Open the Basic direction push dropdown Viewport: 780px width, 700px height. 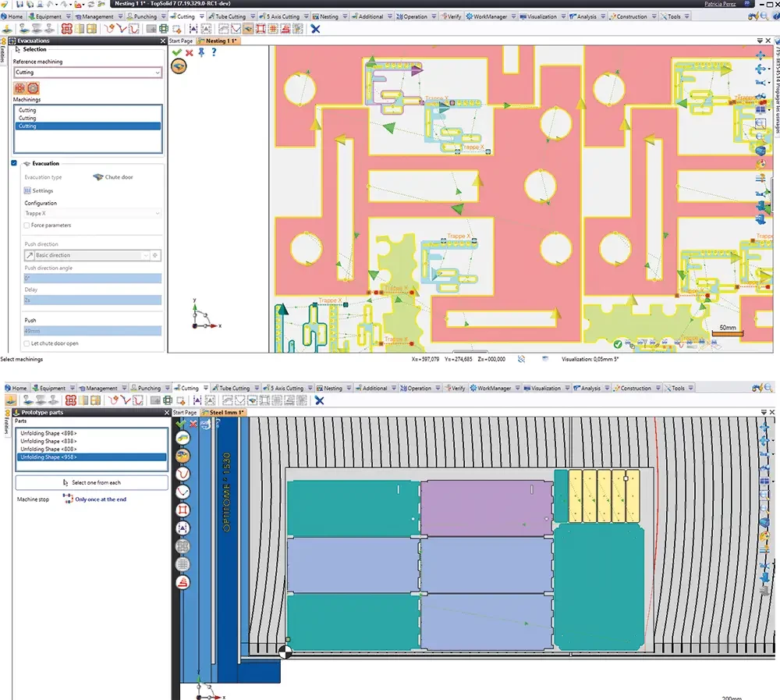(145, 255)
